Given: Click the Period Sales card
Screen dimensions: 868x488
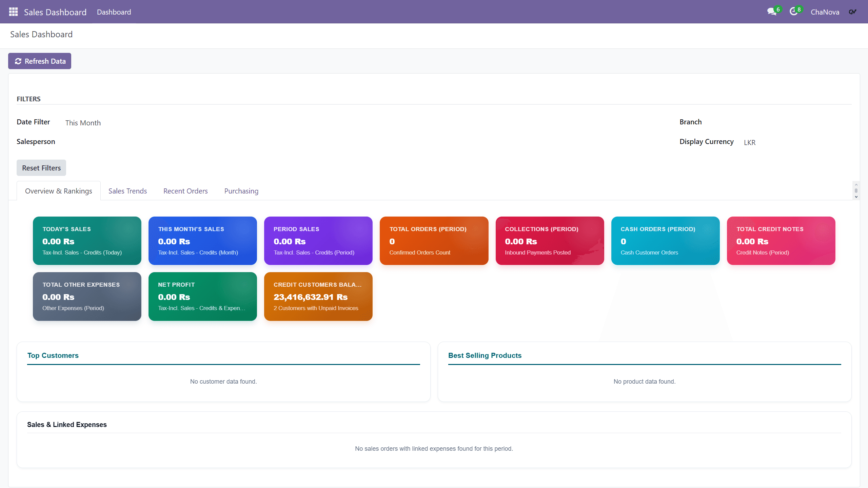Looking at the screenshot, I should coord(318,241).
